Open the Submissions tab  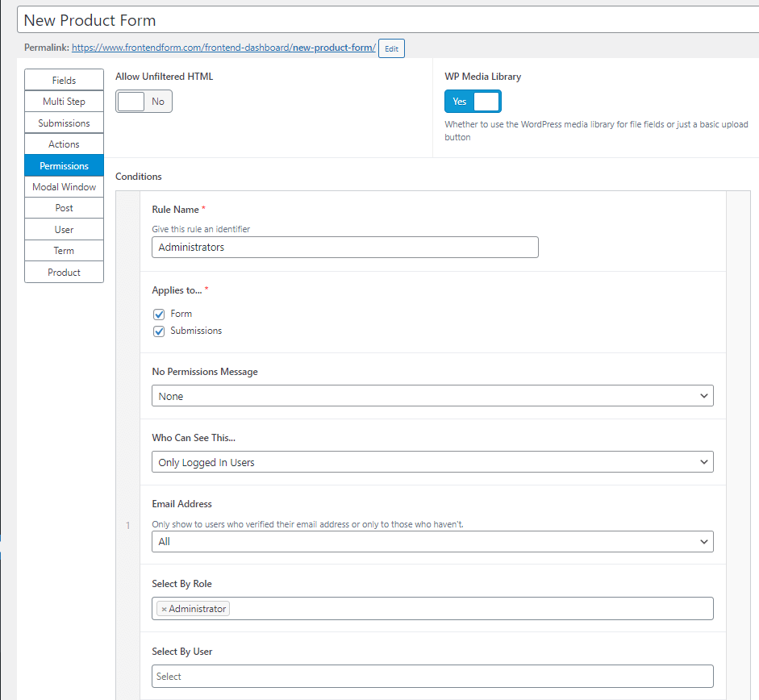click(x=64, y=123)
